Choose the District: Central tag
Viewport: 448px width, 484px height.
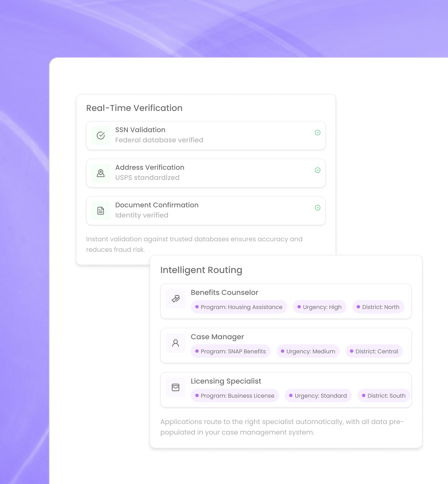[x=374, y=351]
